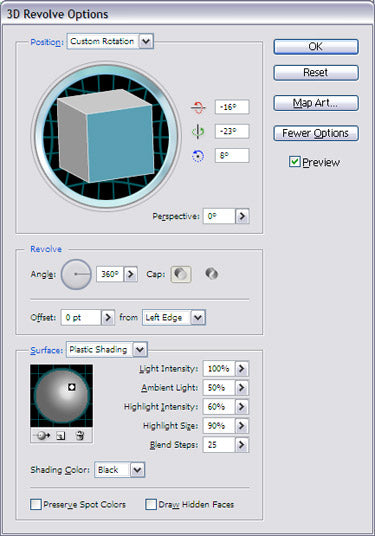
Task: Enable Preserve Spot Colors checkbox
Action: [x=36, y=505]
